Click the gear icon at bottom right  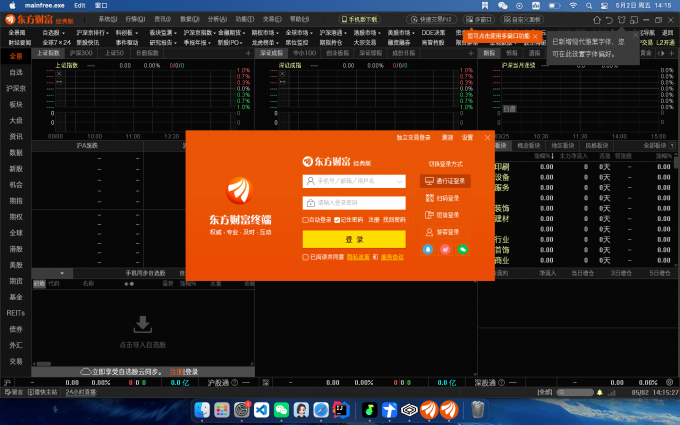coord(670,382)
